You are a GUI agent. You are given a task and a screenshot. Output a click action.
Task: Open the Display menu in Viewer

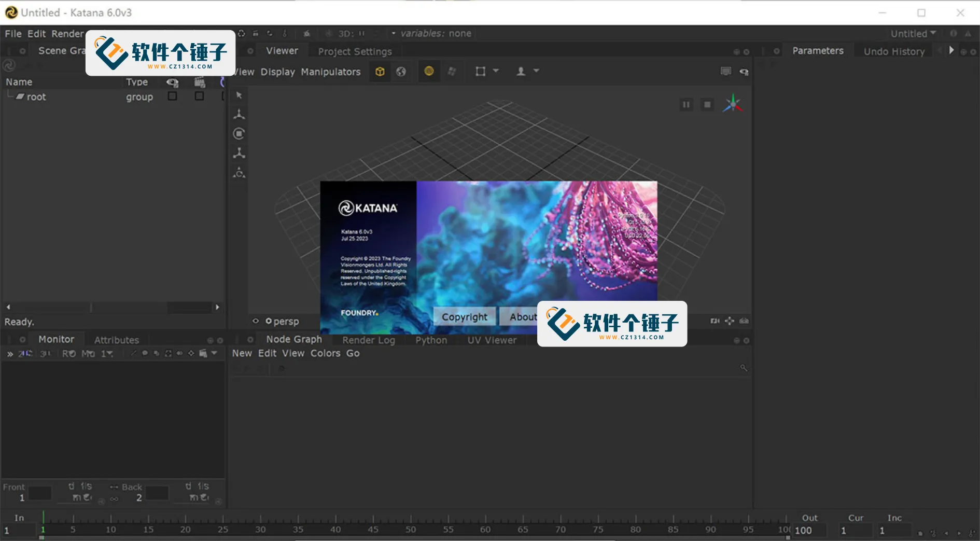(277, 72)
